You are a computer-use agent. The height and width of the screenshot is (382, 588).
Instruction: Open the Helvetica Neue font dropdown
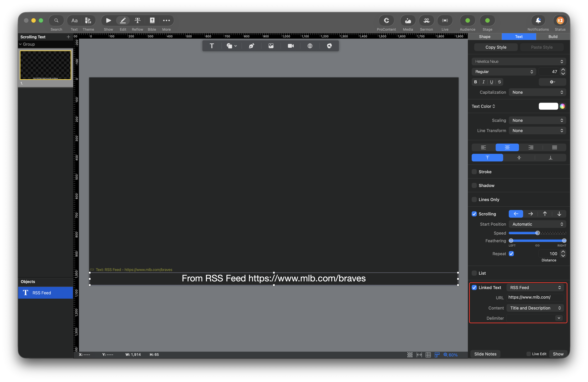click(x=519, y=61)
